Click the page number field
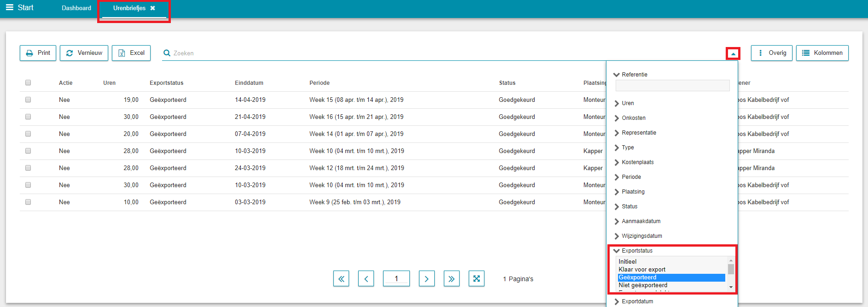The width and height of the screenshot is (868, 307). click(396, 278)
